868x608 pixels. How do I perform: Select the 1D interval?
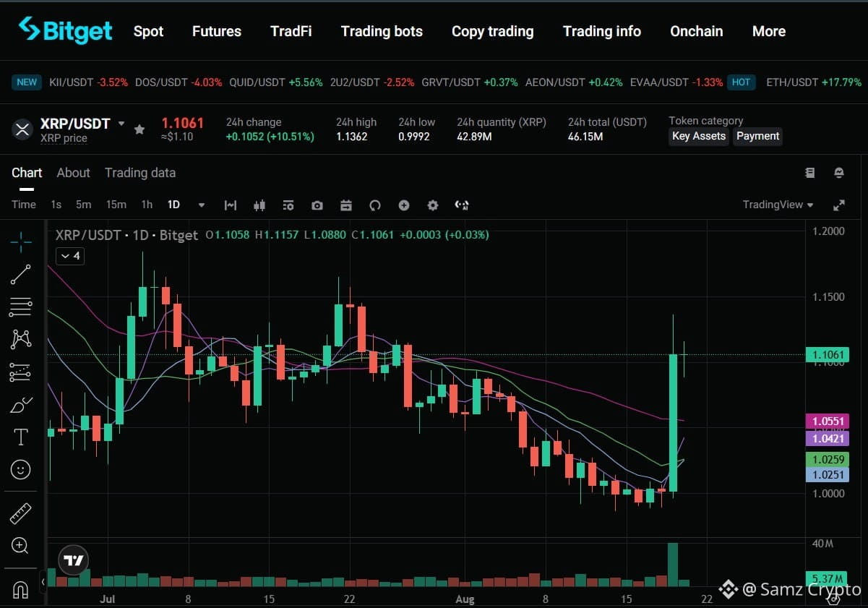click(x=173, y=205)
